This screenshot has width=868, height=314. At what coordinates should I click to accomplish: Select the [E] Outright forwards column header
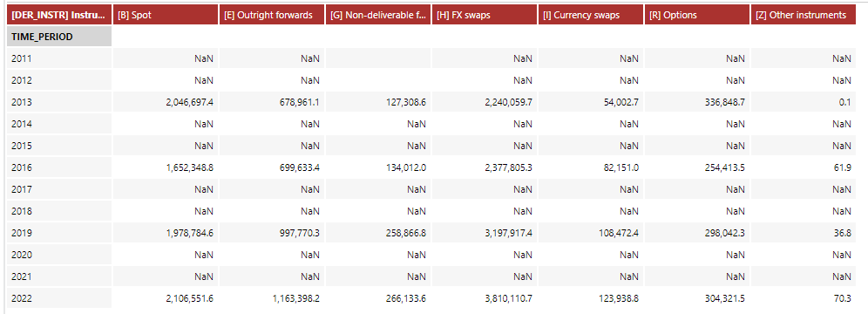[271, 15]
